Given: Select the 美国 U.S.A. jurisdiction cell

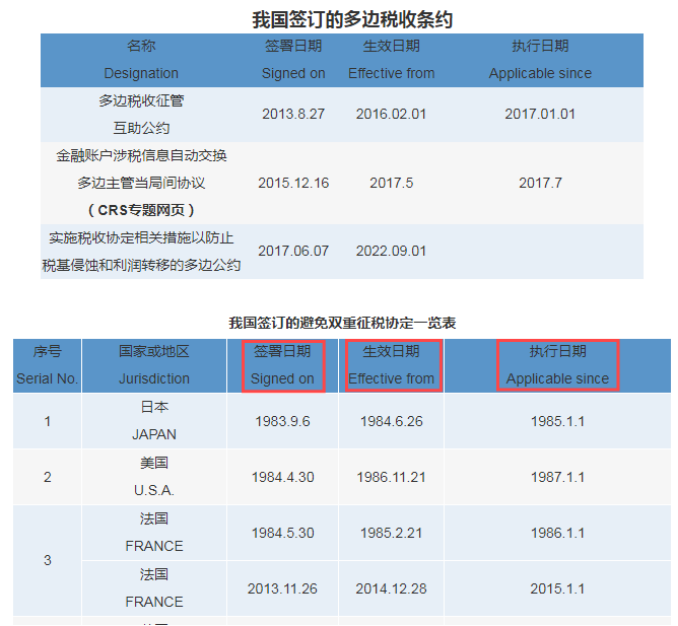Looking at the screenshot, I should pos(154,476).
